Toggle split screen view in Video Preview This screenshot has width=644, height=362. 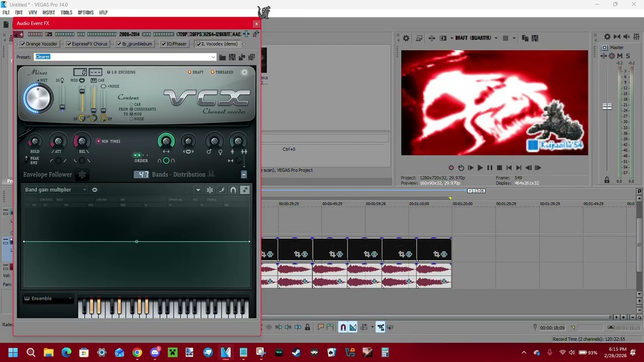[x=443, y=38]
